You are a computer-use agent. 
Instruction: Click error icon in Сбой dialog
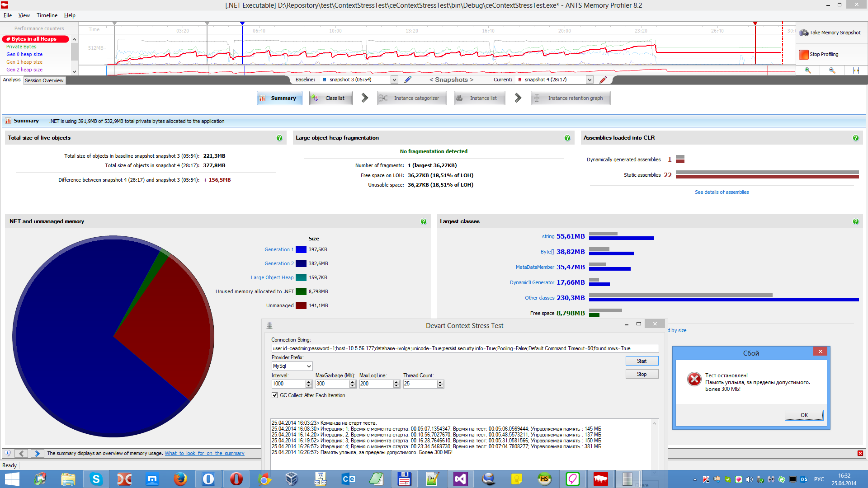click(x=694, y=379)
